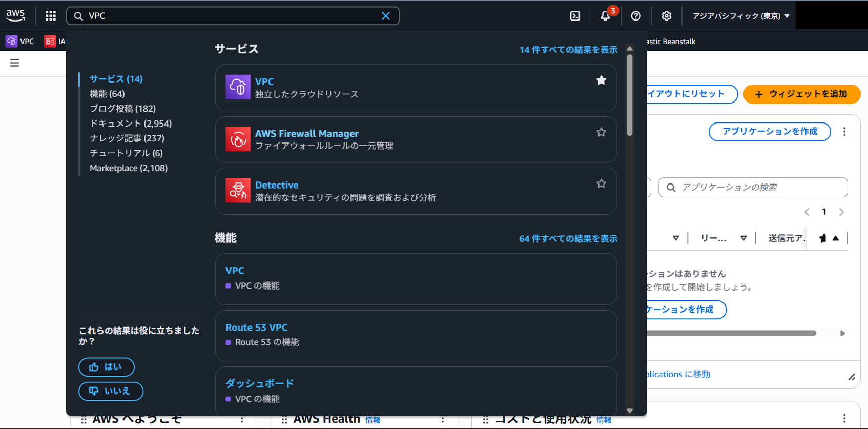Open the AWS services grid menu
The image size is (868, 429).
(x=50, y=16)
